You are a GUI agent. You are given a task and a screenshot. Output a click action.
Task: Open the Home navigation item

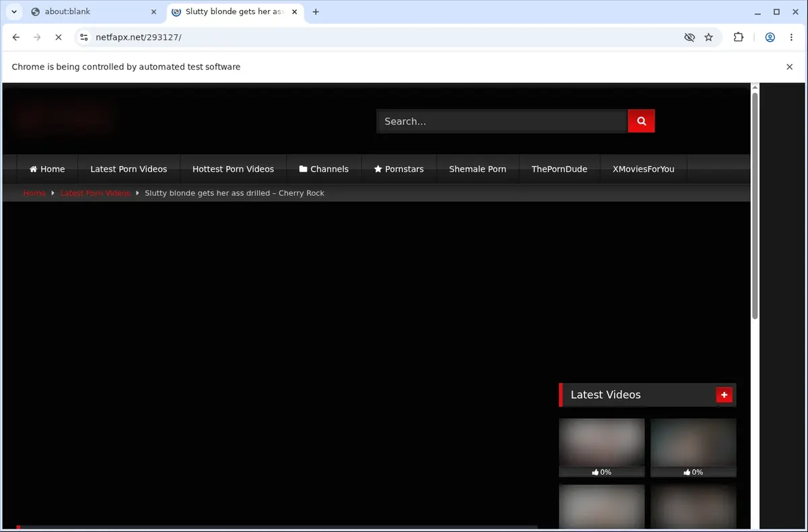(47, 169)
